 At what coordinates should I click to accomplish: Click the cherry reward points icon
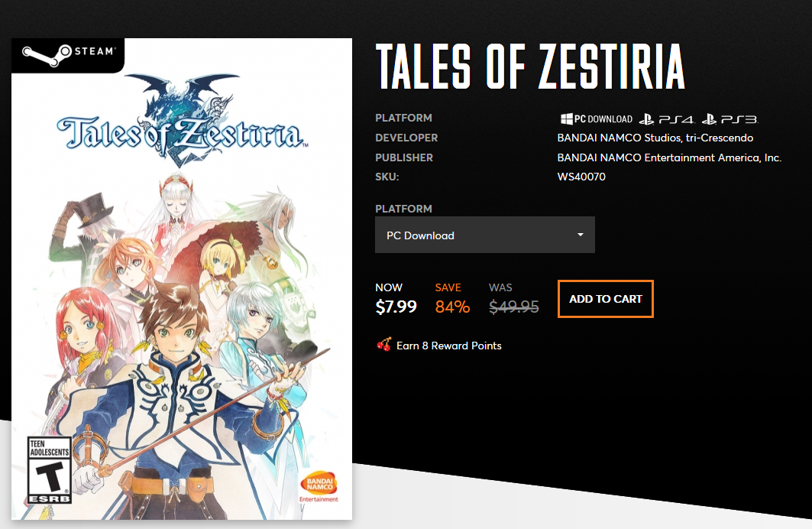(x=383, y=345)
